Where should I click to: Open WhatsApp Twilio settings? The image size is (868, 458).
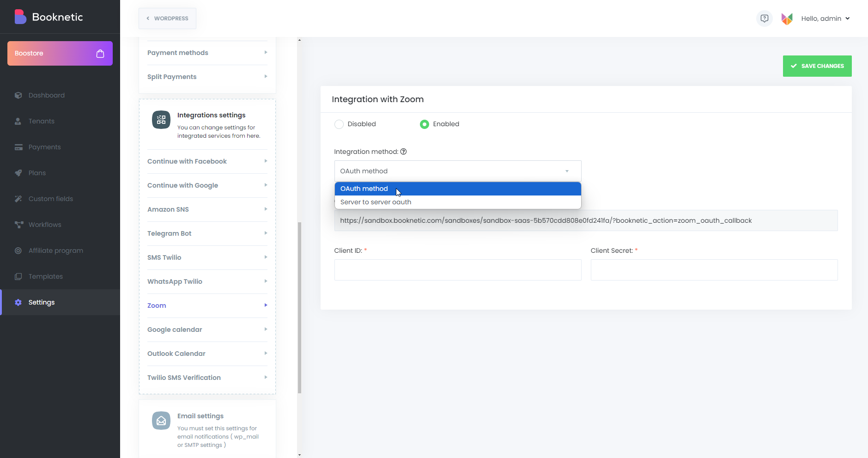point(207,281)
